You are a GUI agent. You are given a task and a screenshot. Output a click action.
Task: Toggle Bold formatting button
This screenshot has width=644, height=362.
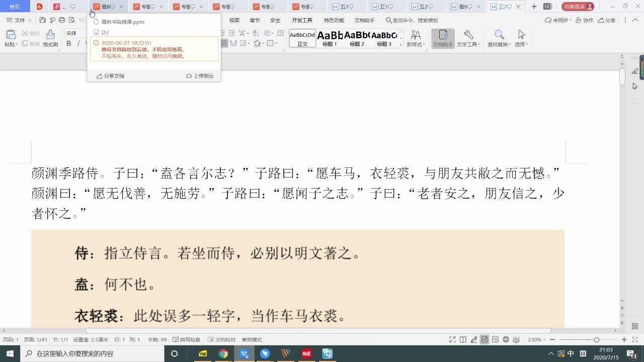69,44
